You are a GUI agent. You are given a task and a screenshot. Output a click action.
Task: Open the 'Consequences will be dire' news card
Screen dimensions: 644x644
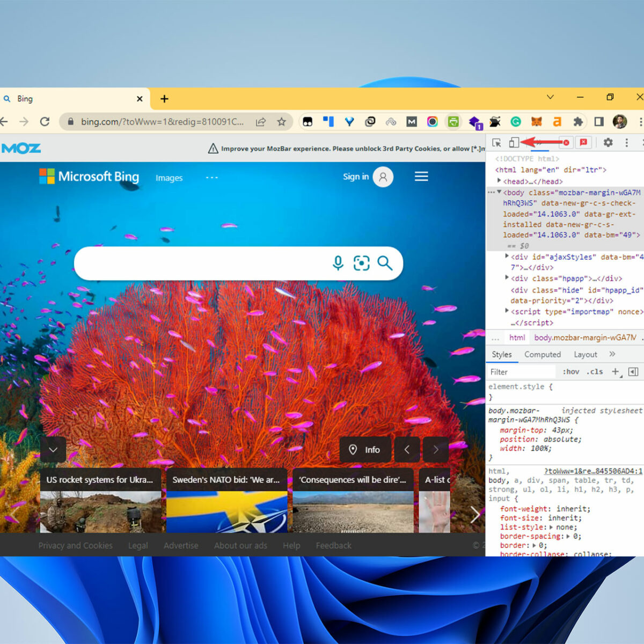click(x=353, y=500)
